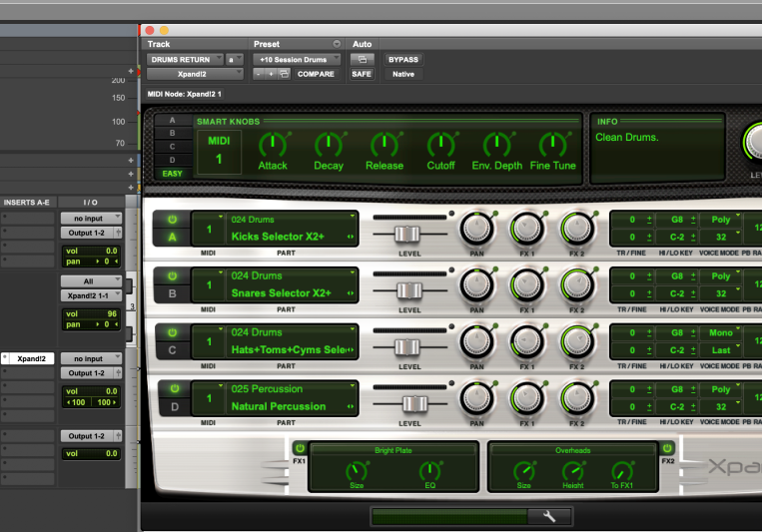Click the Decay smart knob
The width and height of the screenshot is (762, 532).
click(x=329, y=145)
